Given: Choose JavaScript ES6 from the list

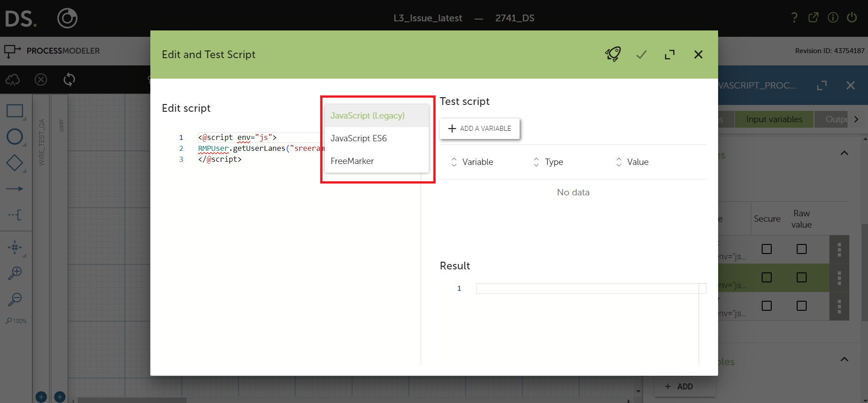Looking at the screenshot, I should click(x=377, y=139).
